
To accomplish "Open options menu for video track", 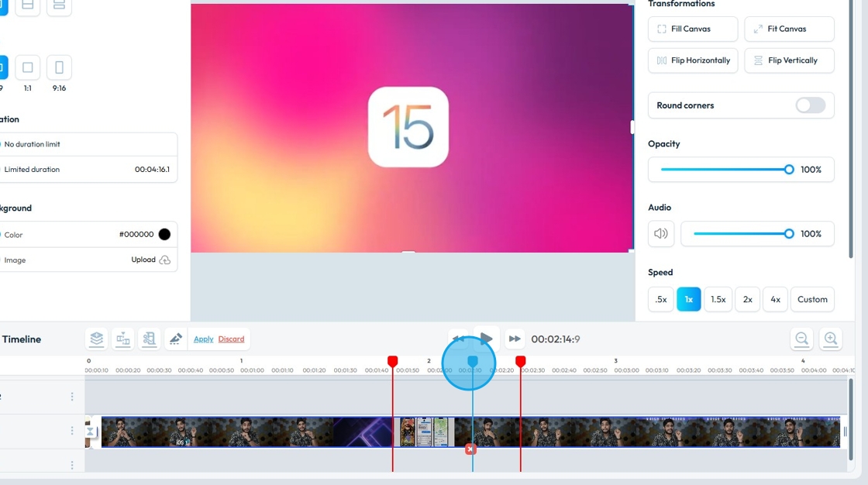I will [x=72, y=431].
